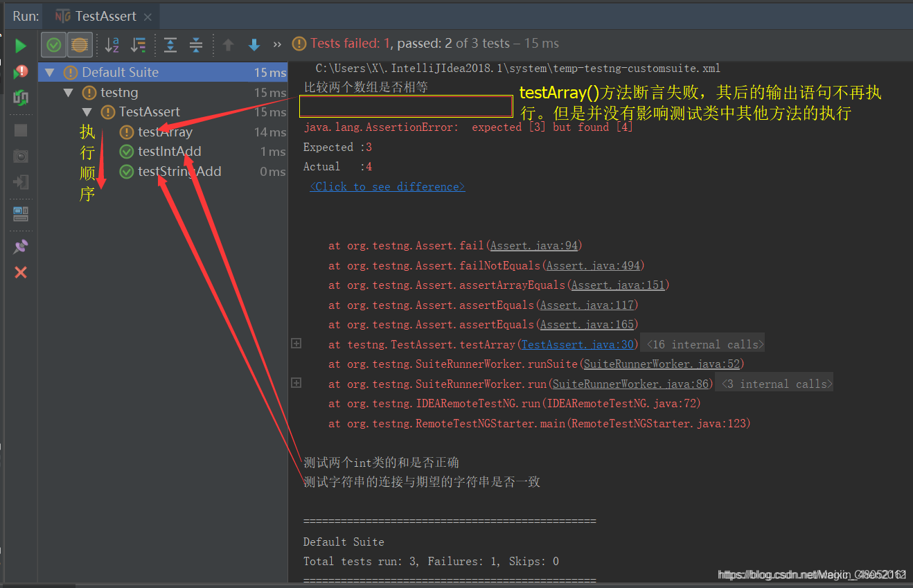Click the Actual :4 line
913x588 pixels.
[x=338, y=166]
